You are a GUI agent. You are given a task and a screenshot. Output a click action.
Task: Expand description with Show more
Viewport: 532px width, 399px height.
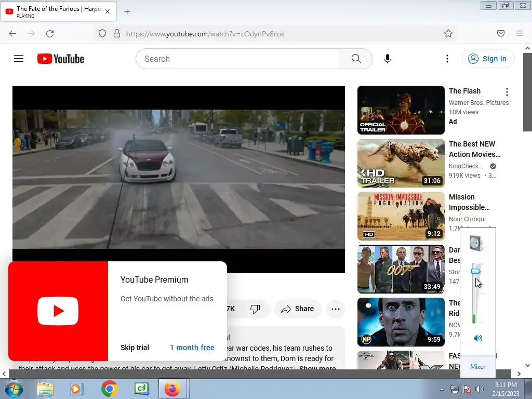(317, 368)
